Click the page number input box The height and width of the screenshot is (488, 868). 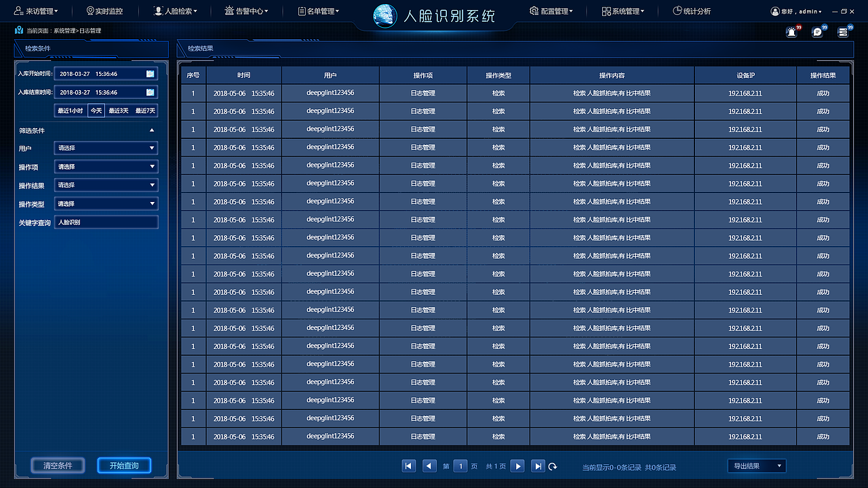460,466
